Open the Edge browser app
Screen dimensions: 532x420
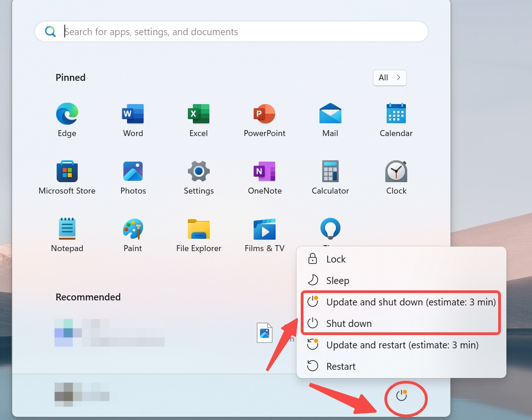(67, 120)
